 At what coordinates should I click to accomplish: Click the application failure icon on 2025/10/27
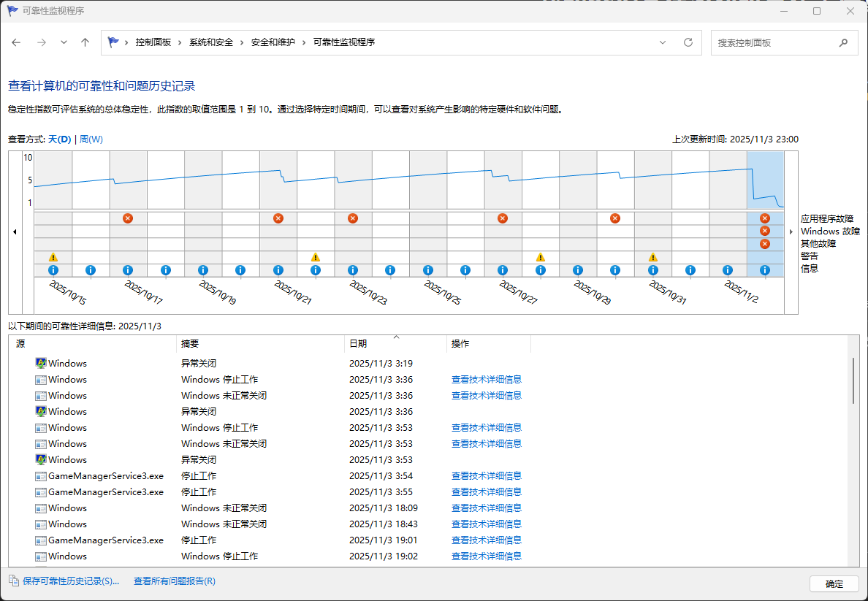click(503, 218)
